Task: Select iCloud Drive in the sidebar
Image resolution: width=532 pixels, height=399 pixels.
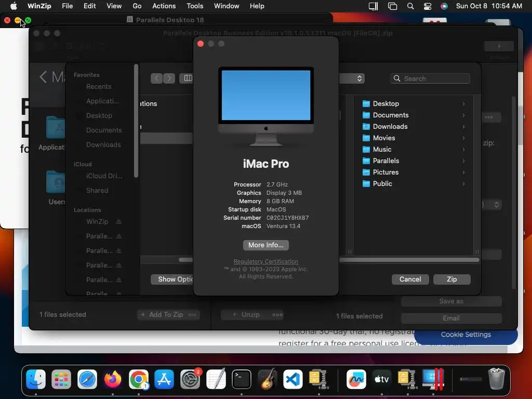Action: click(x=104, y=176)
